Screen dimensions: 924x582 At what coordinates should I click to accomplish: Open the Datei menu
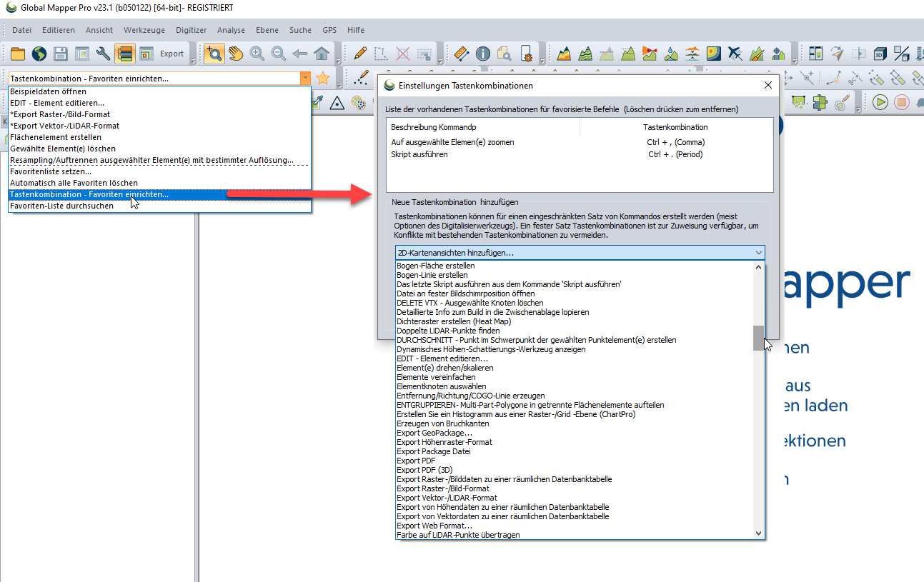tap(22, 30)
